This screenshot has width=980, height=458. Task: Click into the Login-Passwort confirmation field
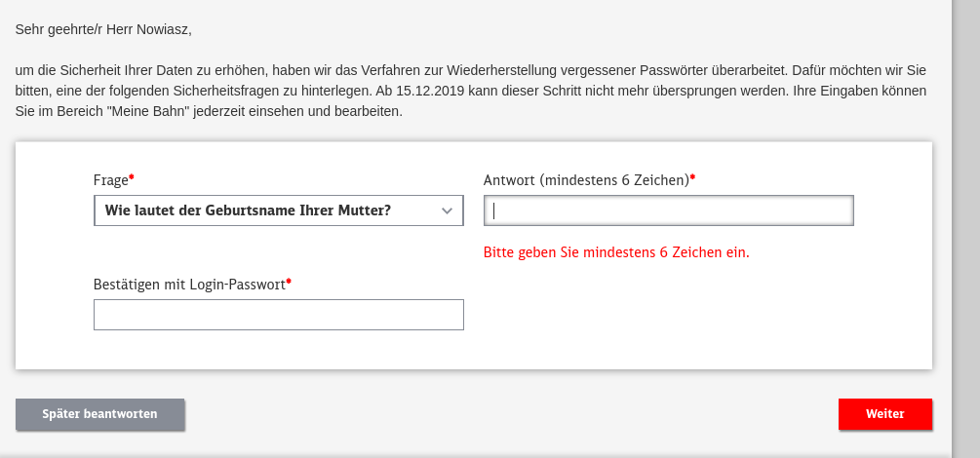tap(278, 315)
